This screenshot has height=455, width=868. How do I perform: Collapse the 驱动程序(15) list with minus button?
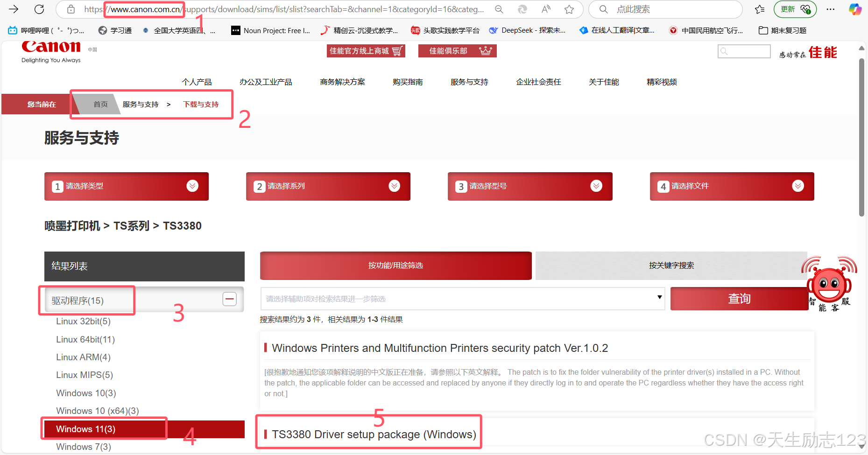point(230,299)
